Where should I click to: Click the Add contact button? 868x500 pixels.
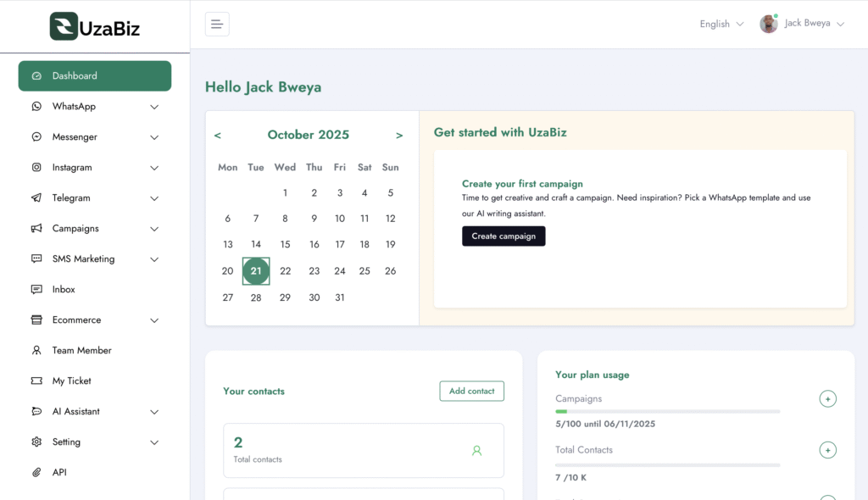(x=471, y=391)
